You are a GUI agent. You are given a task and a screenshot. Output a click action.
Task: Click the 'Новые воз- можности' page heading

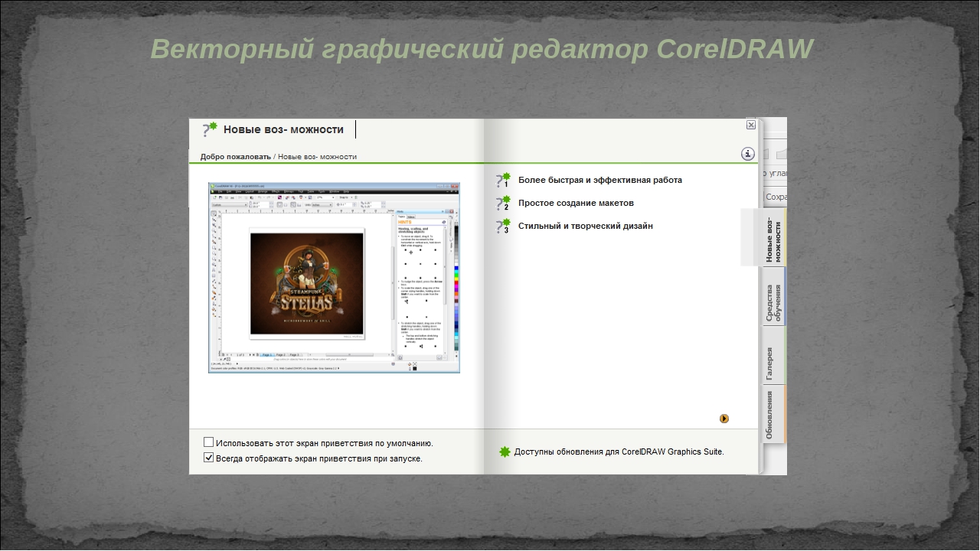(283, 129)
